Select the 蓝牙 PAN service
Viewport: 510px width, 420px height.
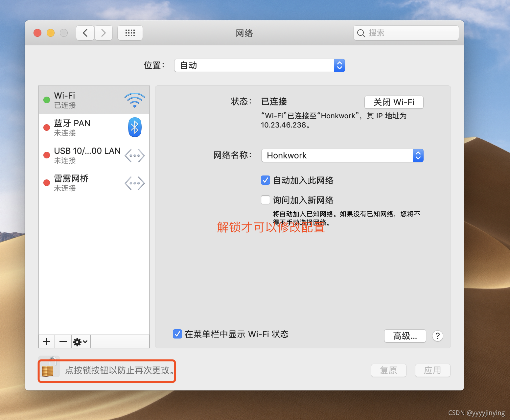coord(94,128)
